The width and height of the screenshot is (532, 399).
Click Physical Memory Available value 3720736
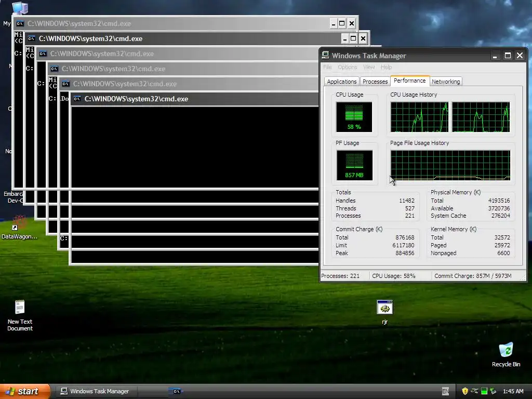click(499, 208)
